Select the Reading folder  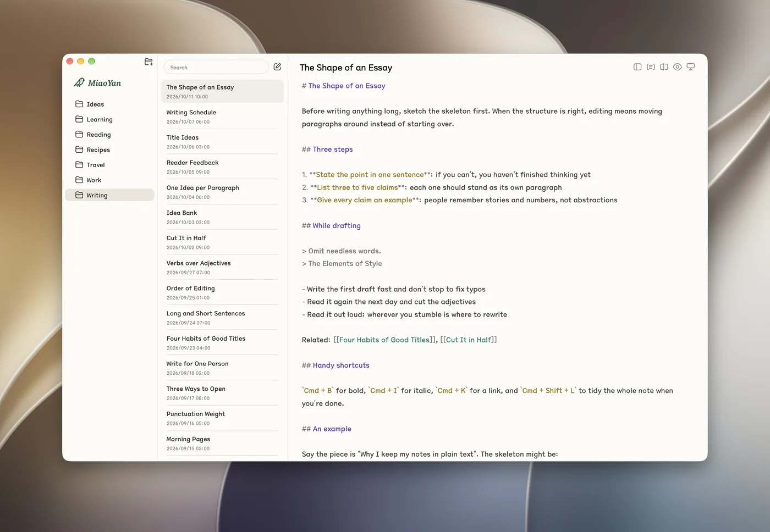click(109, 135)
